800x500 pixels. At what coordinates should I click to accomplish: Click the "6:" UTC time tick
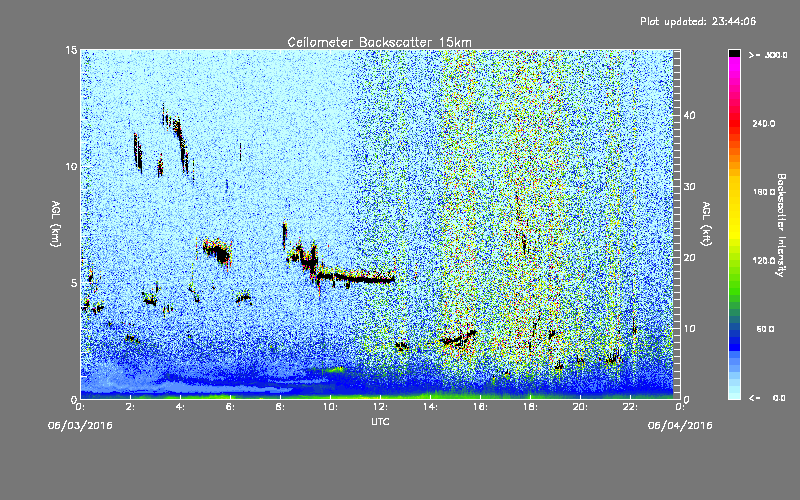point(231,407)
